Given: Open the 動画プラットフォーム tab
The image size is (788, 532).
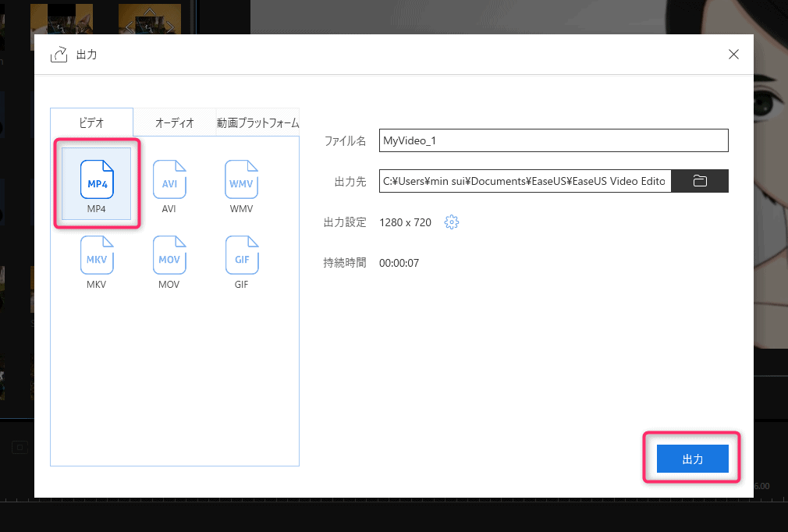Looking at the screenshot, I should pos(257,122).
